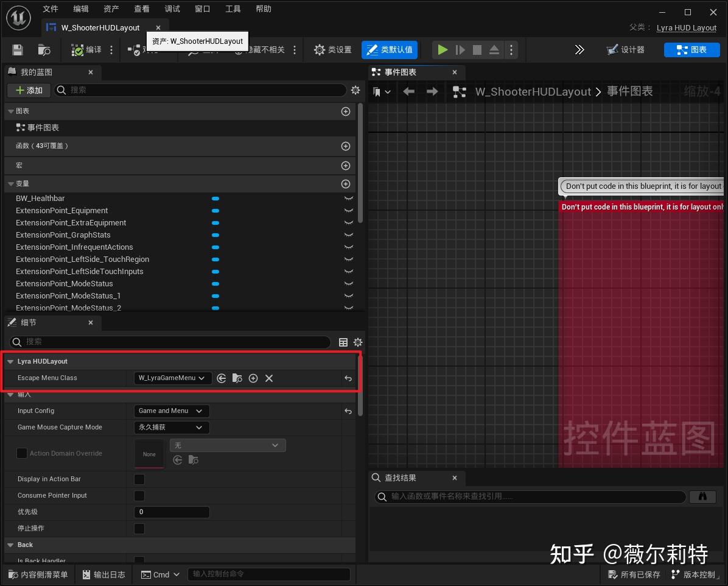Browse to W_LyraGameMenu in content browser
Image resolution: width=728 pixels, height=586 pixels.
pyautogui.click(x=237, y=378)
